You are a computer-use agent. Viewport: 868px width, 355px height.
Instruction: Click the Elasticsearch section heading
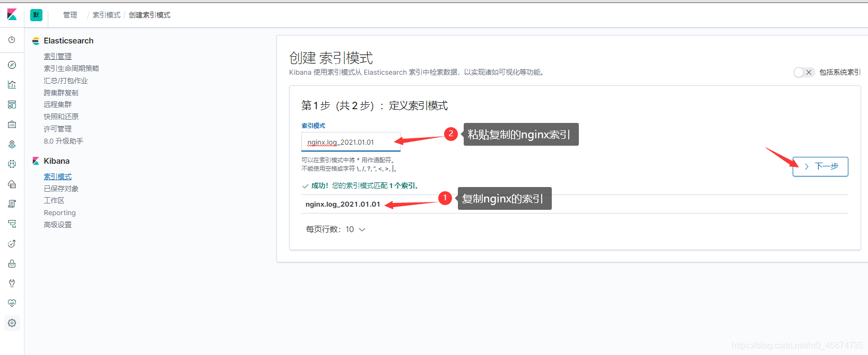(68, 41)
